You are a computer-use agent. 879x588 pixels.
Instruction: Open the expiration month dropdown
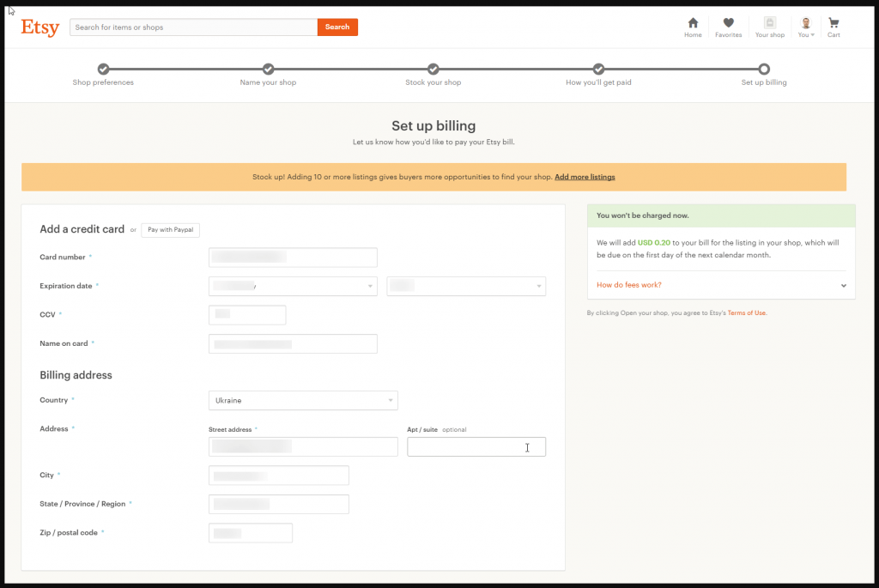pyautogui.click(x=293, y=286)
